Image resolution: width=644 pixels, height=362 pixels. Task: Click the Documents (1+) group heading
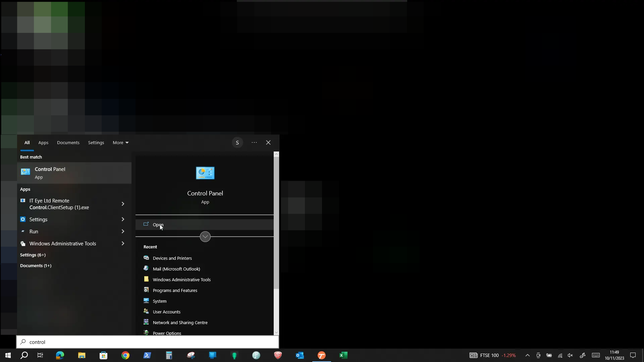(x=36, y=265)
